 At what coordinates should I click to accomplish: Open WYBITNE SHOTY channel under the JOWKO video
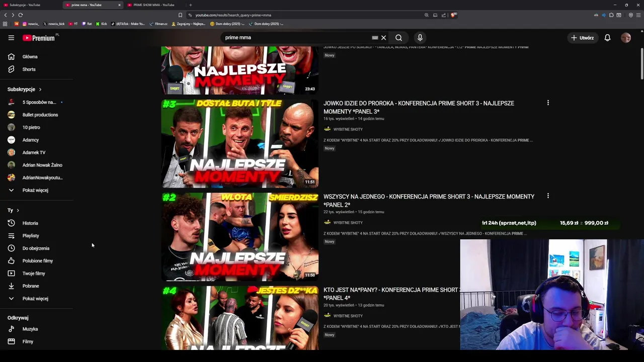[348, 129]
